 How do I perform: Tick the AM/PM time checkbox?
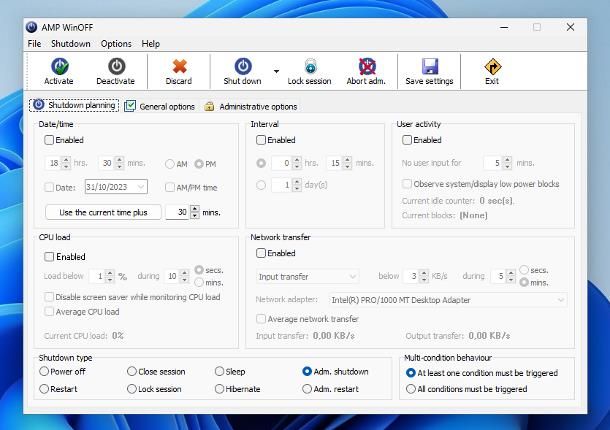pyautogui.click(x=170, y=187)
